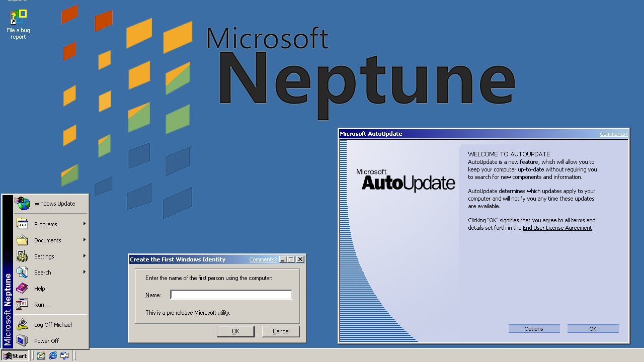Click the Show Desktop quick launch icon
This screenshot has height=362, width=644.
click(x=41, y=355)
